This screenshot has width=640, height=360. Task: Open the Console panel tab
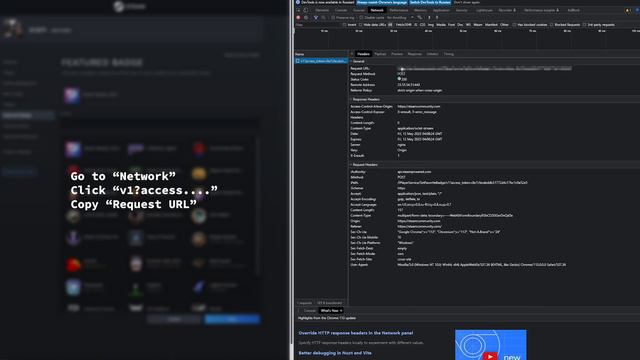[341, 10]
